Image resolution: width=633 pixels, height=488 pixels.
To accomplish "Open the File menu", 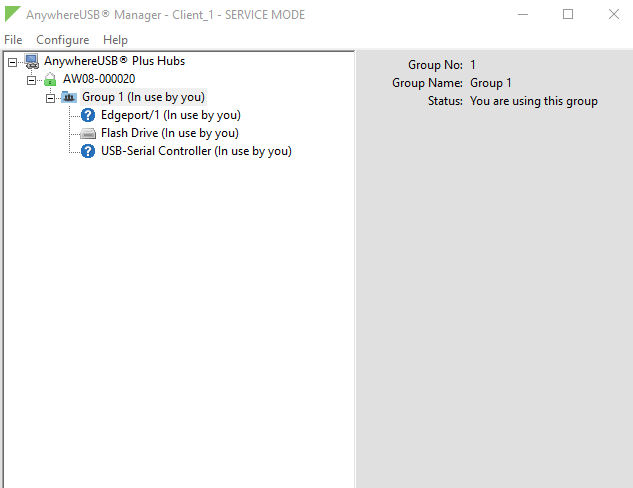I will click(x=13, y=40).
